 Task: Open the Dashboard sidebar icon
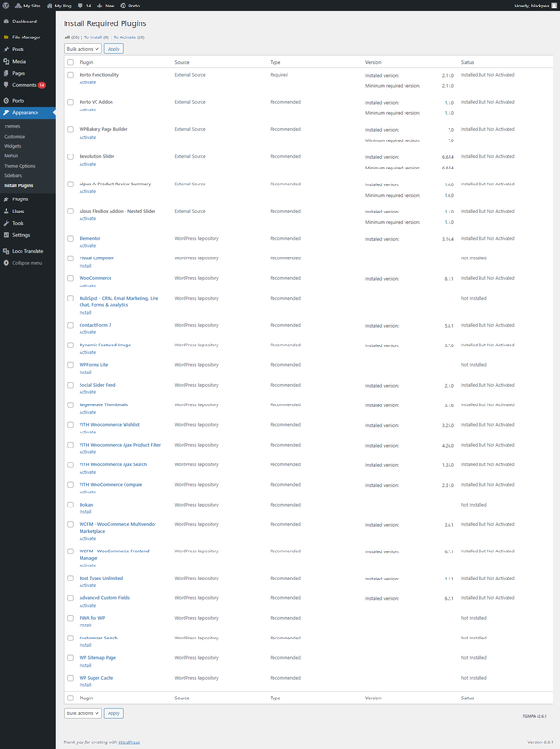click(x=7, y=22)
